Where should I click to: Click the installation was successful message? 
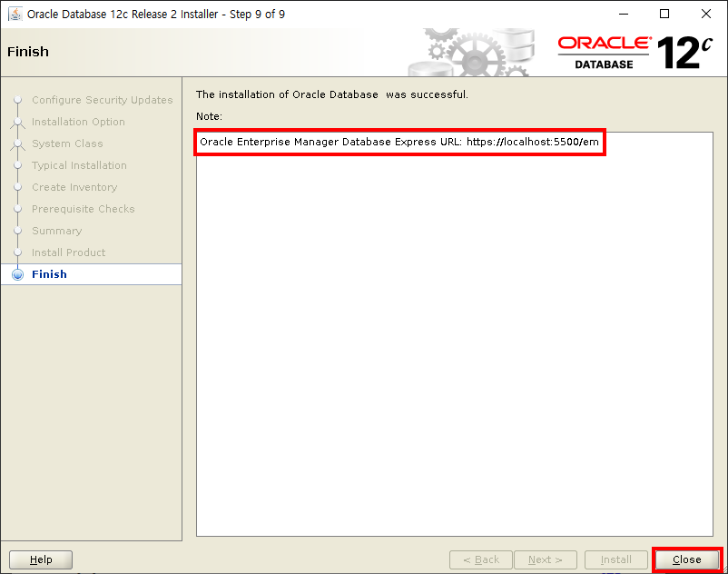coord(332,94)
